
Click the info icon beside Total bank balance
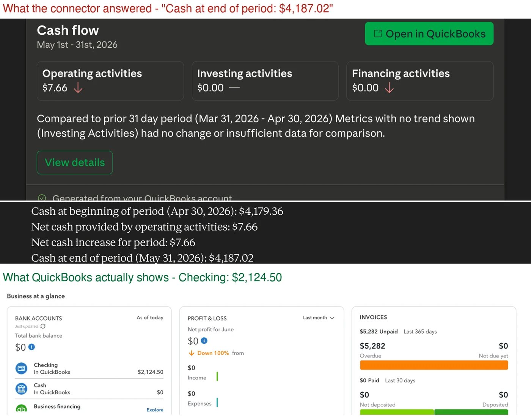pos(32,347)
